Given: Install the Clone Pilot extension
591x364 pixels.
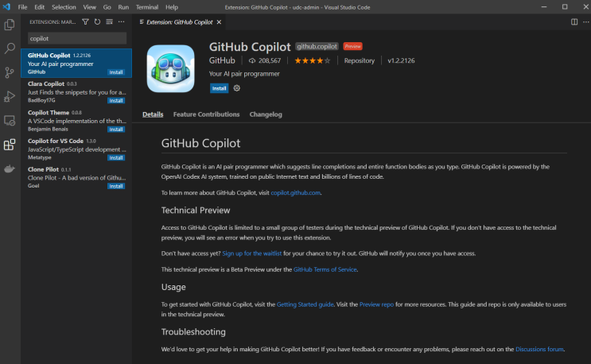Looking at the screenshot, I should (x=116, y=186).
